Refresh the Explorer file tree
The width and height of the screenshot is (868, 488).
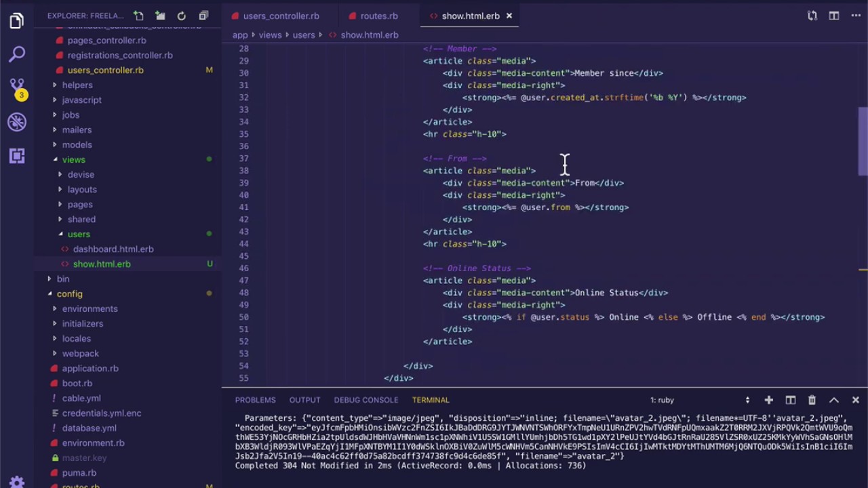coord(182,16)
